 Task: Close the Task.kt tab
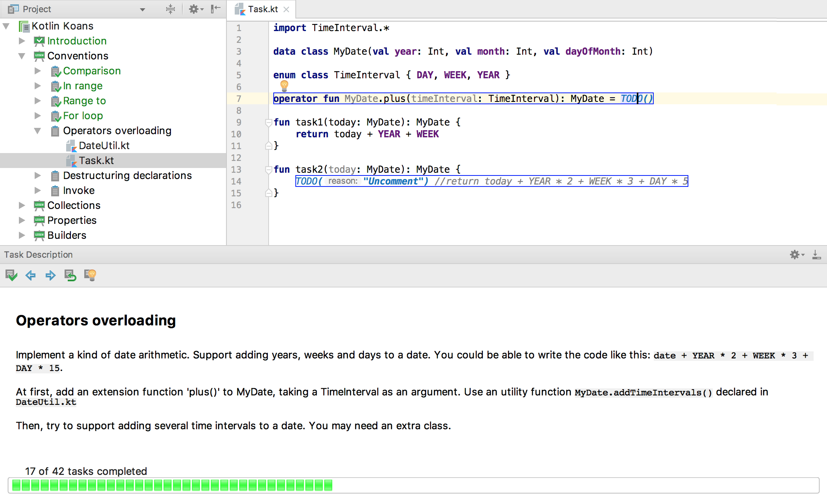[x=286, y=9]
